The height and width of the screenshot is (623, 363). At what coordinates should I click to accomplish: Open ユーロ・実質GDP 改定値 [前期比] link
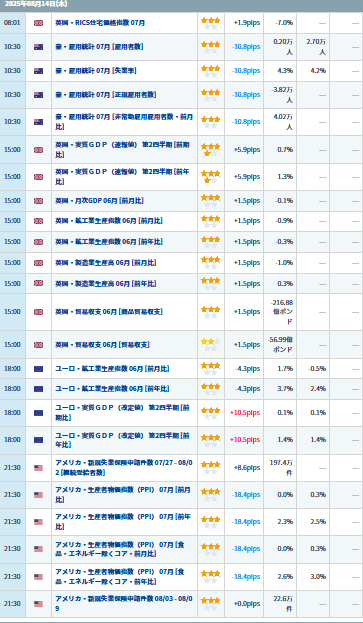(x=122, y=413)
